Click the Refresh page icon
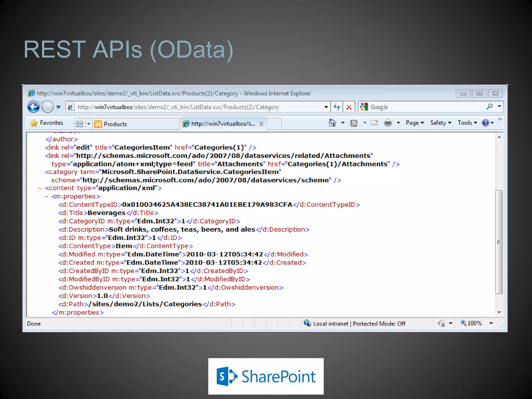Image resolution: width=532 pixels, height=399 pixels. (337, 107)
